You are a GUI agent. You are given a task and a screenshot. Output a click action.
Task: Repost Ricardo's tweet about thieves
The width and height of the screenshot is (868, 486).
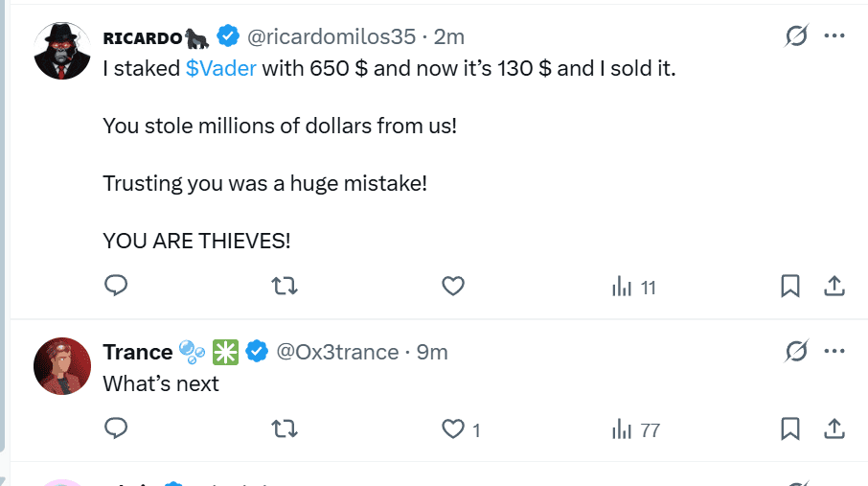285,286
